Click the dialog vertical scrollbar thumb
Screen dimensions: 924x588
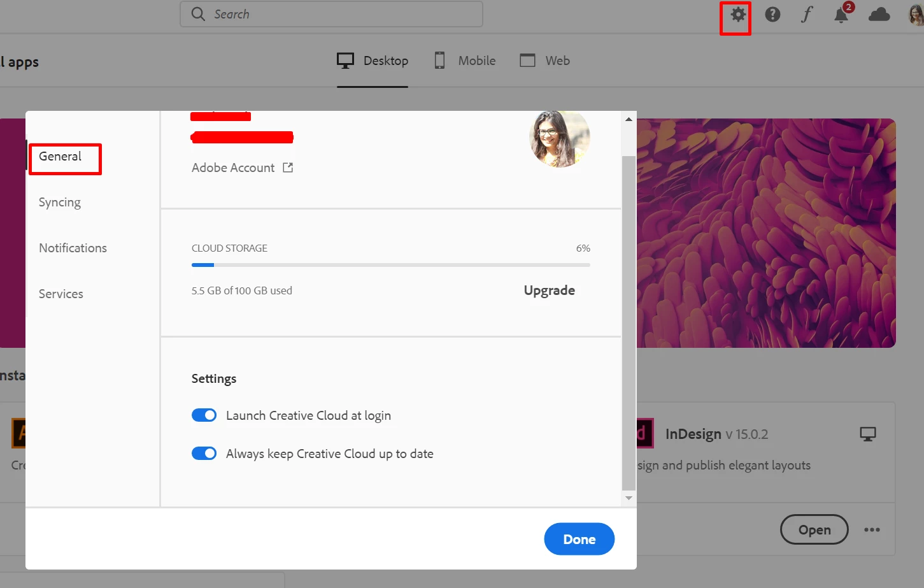(x=629, y=323)
